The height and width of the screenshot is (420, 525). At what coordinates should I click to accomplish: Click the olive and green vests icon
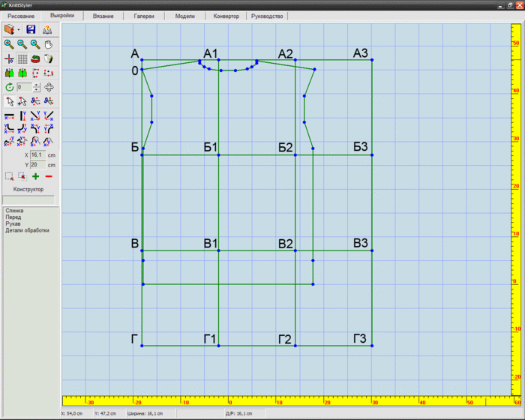click(x=9, y=73)
